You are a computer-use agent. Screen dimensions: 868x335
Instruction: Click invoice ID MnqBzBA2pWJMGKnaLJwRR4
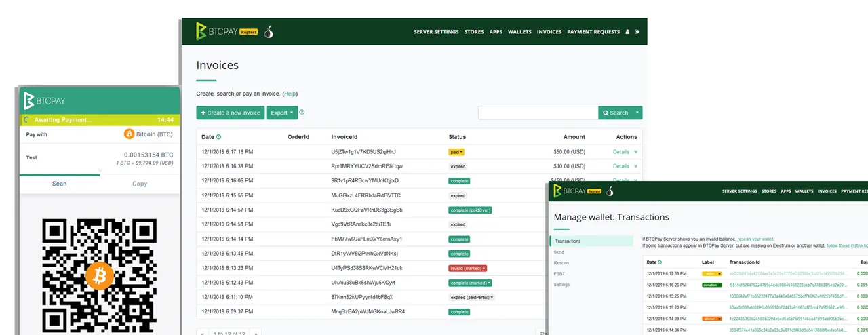coord(368,312)
